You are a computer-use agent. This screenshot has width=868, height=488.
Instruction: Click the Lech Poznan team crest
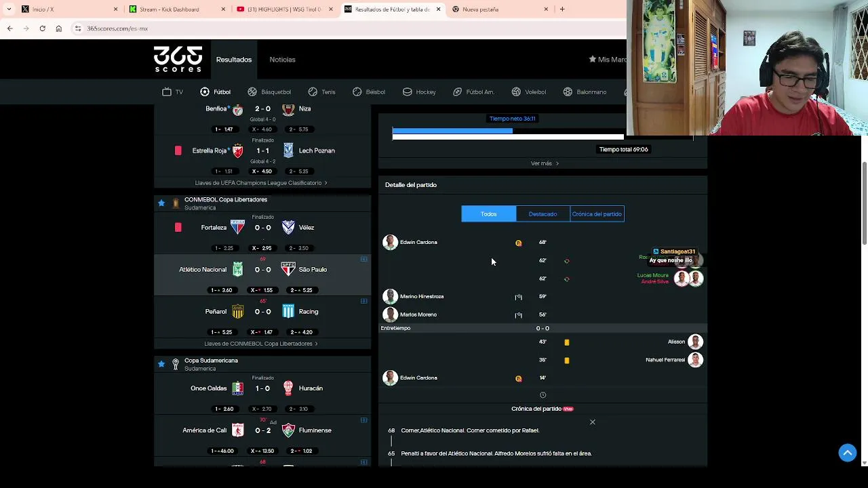click(x=288, y=150)
